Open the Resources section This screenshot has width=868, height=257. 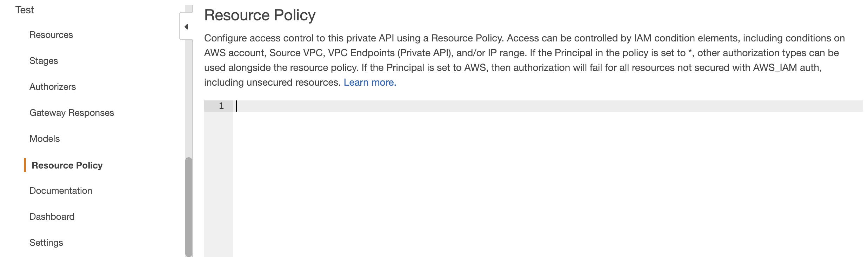pos(51,35)
